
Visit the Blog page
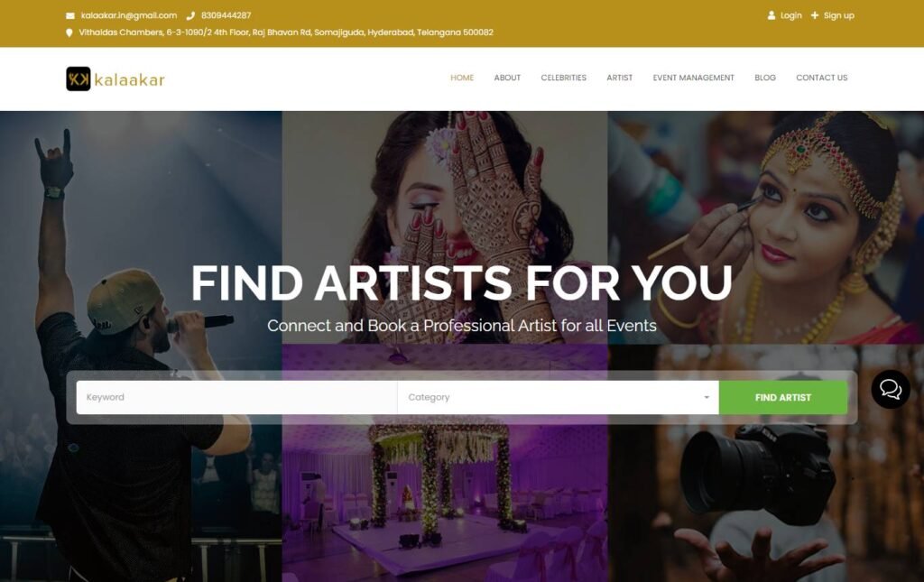tap(765, 78)
